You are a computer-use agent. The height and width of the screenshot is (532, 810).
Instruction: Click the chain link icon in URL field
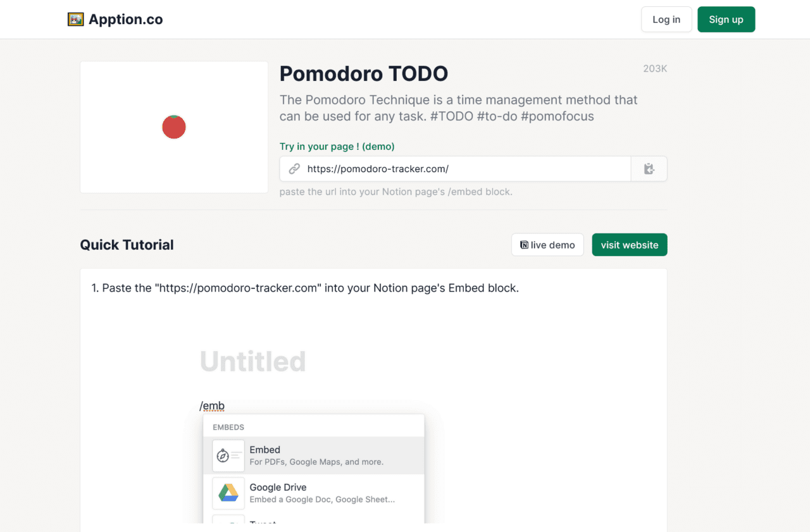coord(294,169)
